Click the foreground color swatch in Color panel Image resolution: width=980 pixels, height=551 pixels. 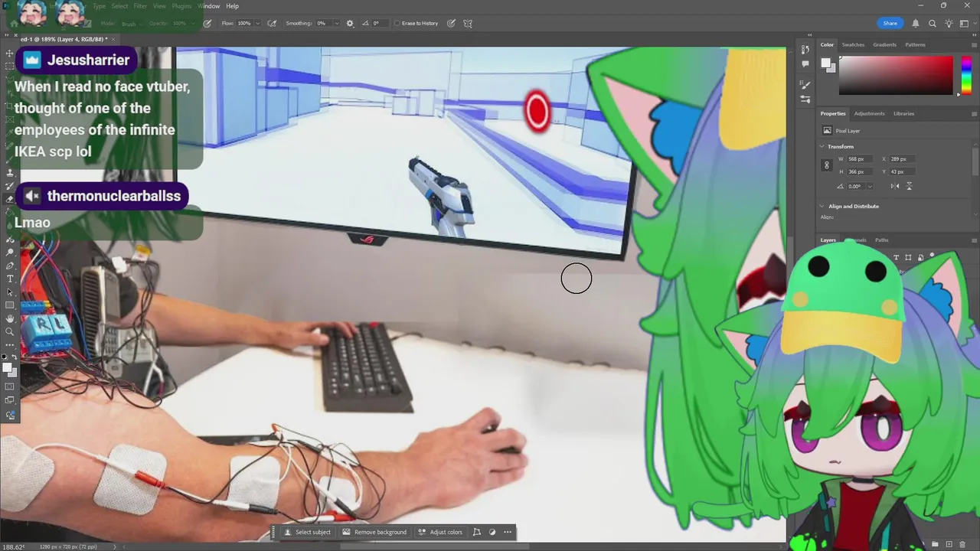[x=826, y=63]
